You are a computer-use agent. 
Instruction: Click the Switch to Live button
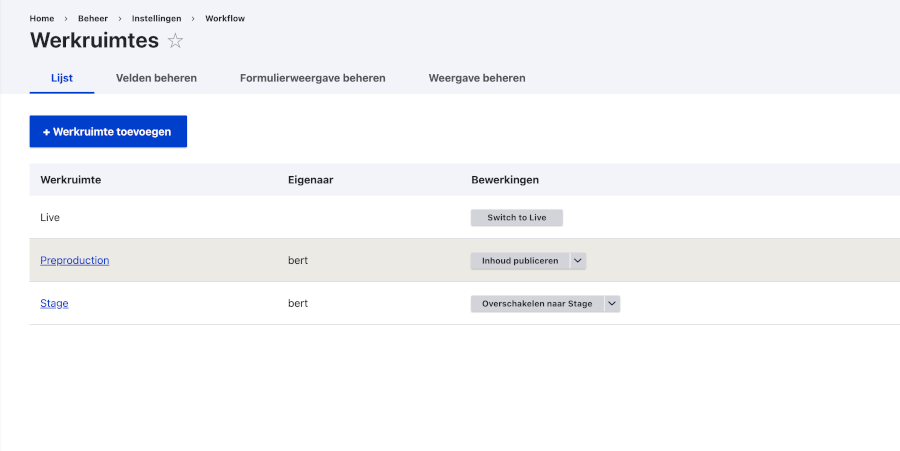pos(517,217)
